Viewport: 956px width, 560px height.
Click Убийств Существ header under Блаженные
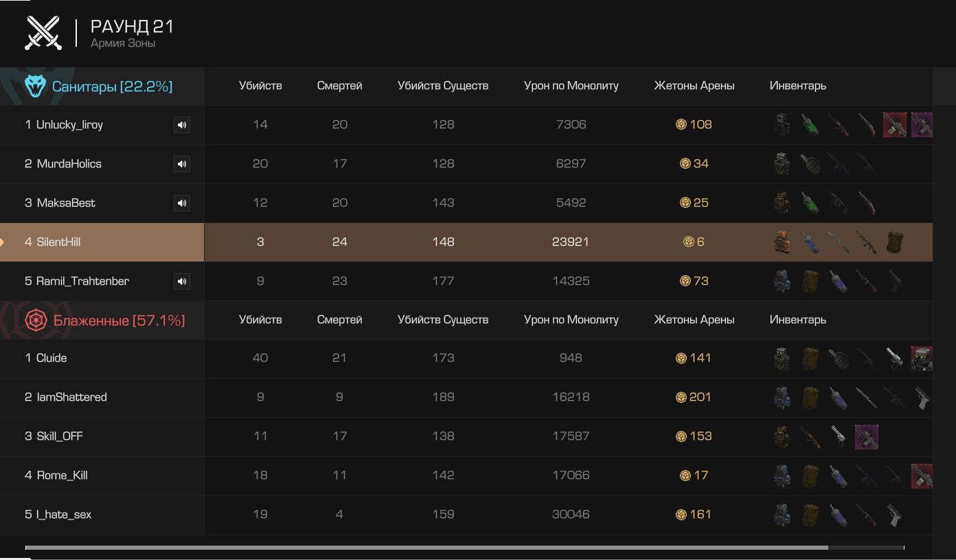(443, 320)
